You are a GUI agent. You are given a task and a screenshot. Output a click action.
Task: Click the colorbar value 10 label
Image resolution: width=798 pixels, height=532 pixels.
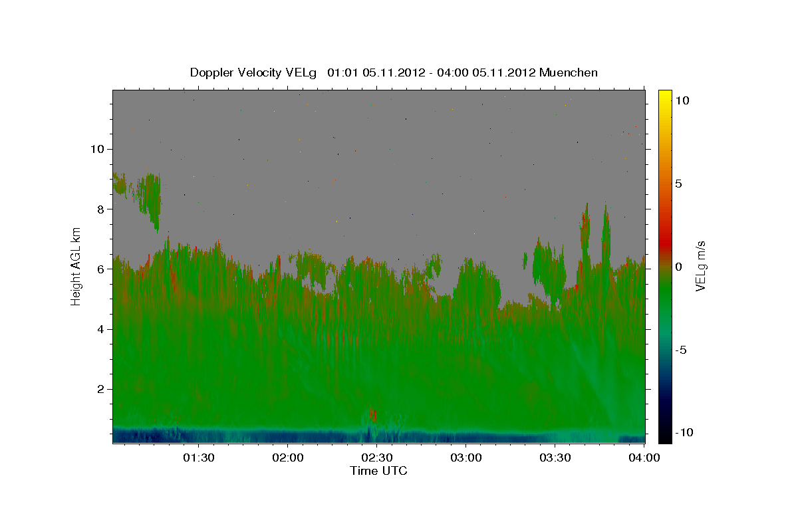[x=682, y=100]
